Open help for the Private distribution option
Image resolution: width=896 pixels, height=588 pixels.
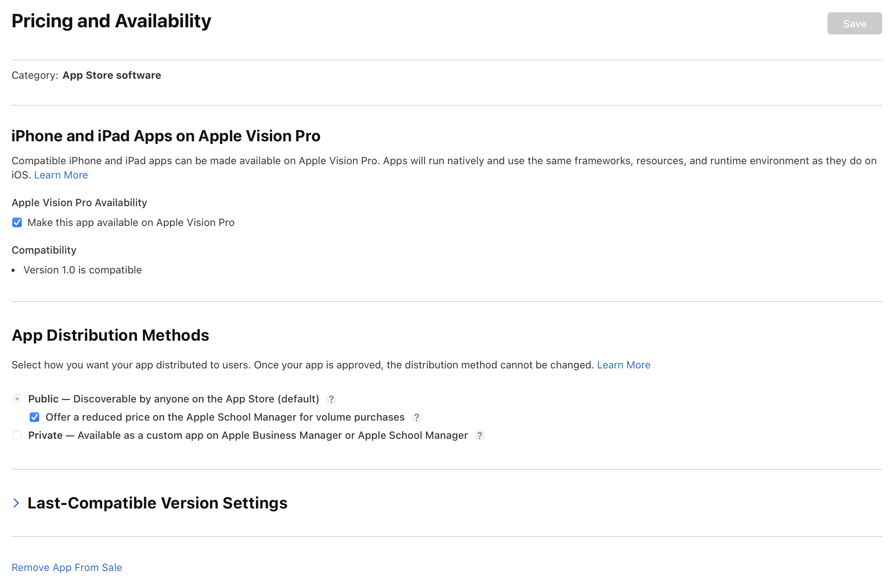click(480, 436)
